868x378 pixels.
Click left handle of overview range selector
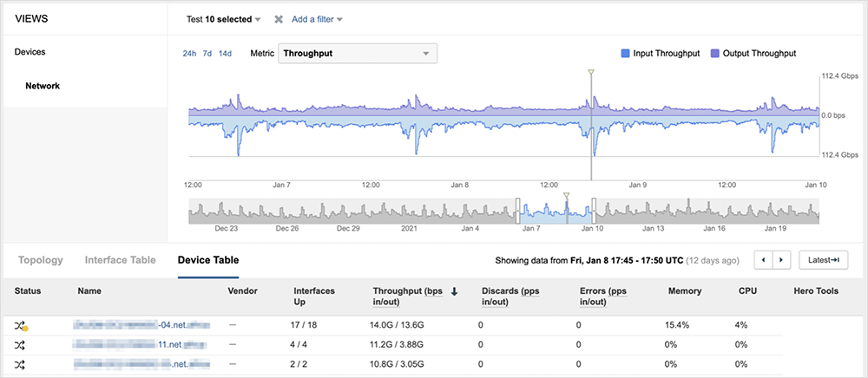click(519, 209)
